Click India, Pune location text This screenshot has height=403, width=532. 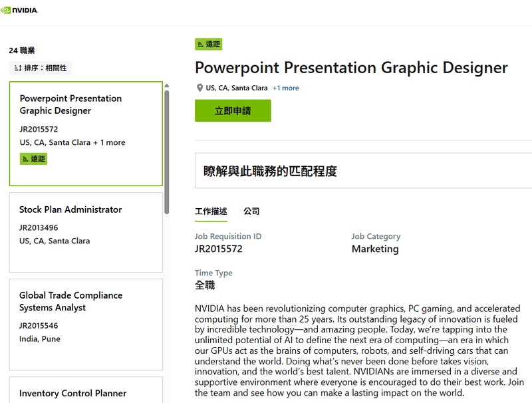point(40,339)
